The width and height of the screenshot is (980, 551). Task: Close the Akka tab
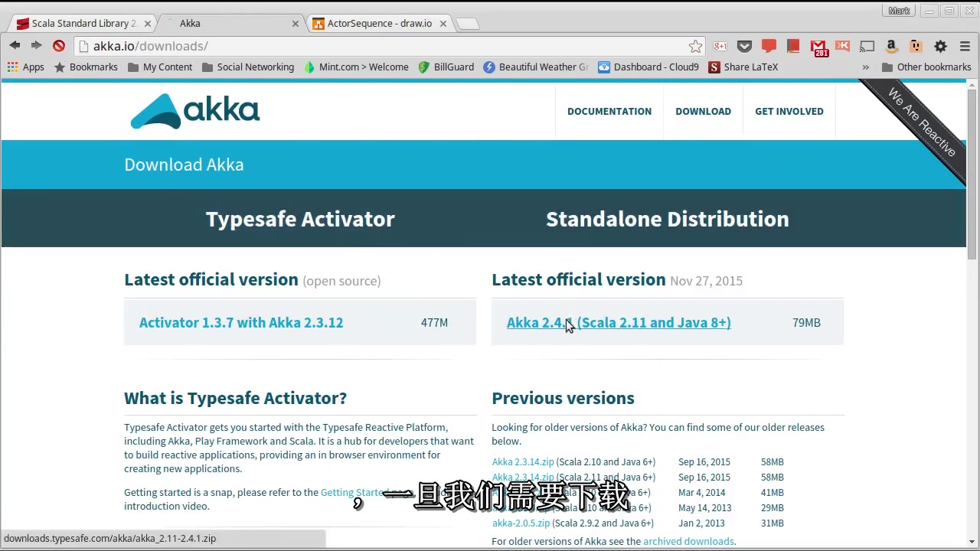(296, 24)
